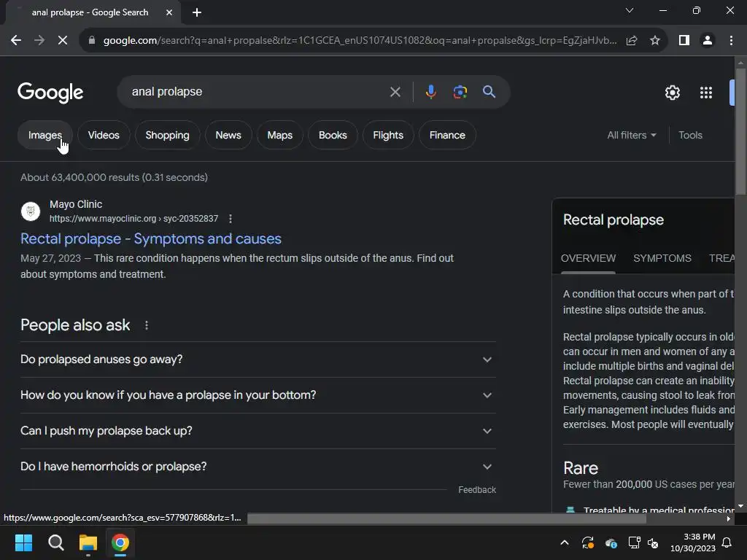Clear the search box text

395,92
